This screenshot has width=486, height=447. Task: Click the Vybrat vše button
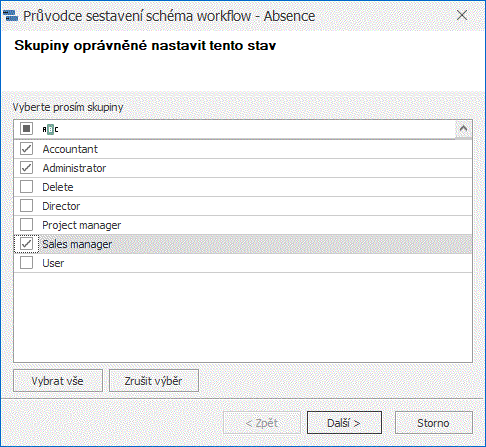coord(58,381)
